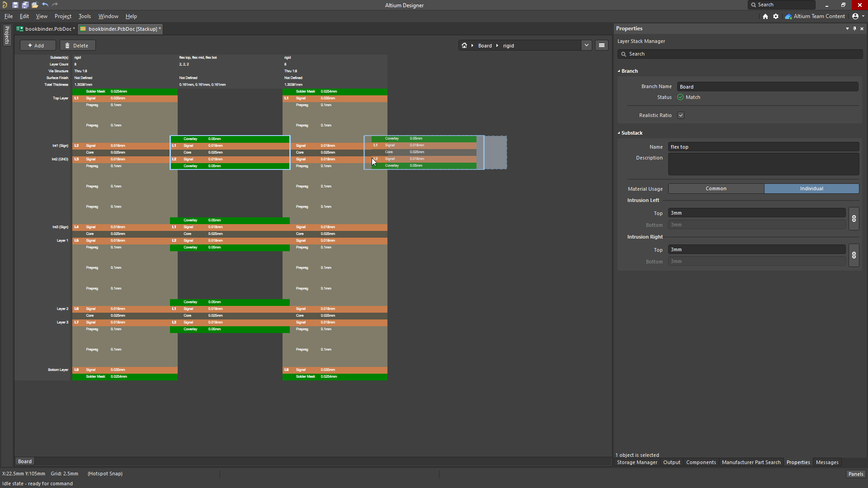Switch Material Usage to Common

(716, 188)
